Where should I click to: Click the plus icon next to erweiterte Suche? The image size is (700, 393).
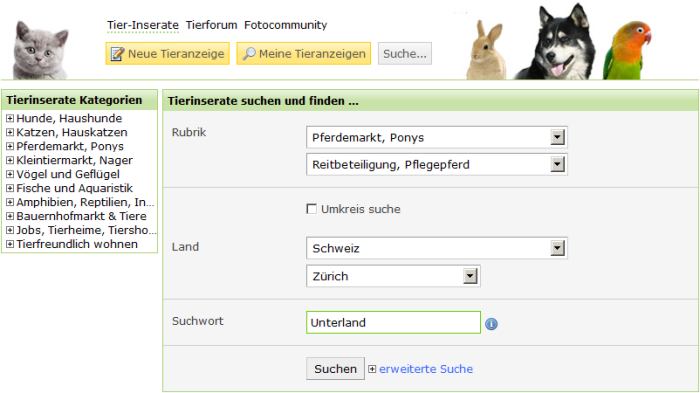[372, 369]
